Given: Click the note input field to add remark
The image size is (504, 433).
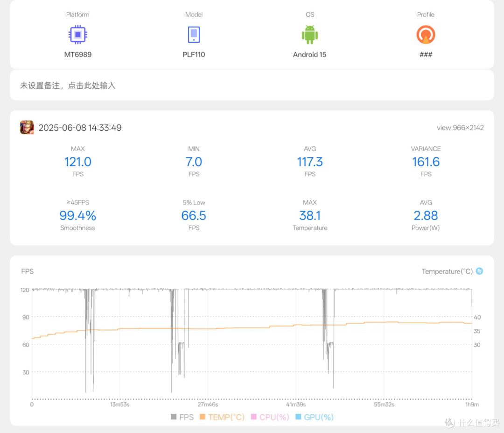Looking at the screenshot, I should coord(252,85).
